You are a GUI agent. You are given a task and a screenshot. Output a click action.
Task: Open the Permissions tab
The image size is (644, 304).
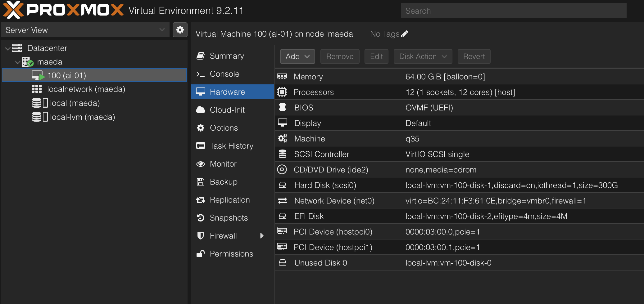tap(232, 254)
